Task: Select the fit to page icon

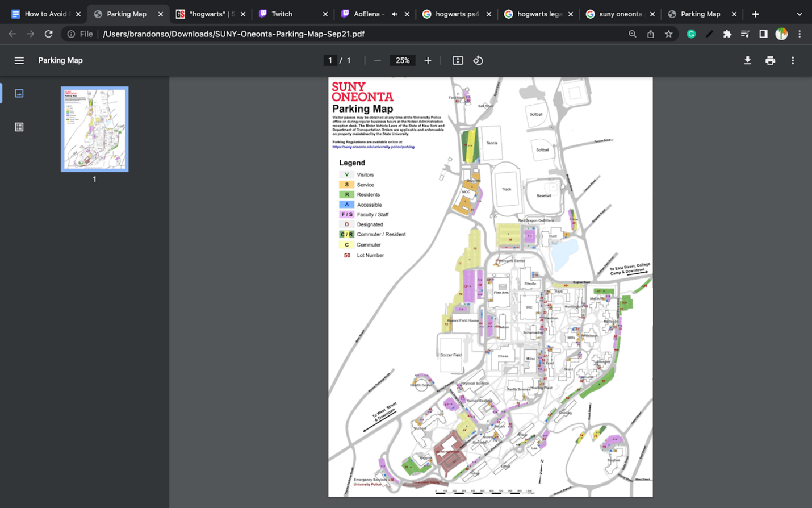Action: [458, 60]
